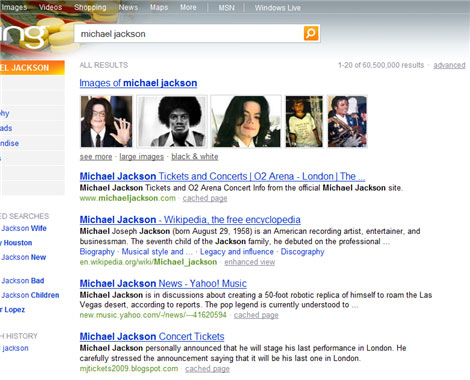Select Jackson Wife related search
This screenshot has width=470, height=380.
click(x=24, y=228)
